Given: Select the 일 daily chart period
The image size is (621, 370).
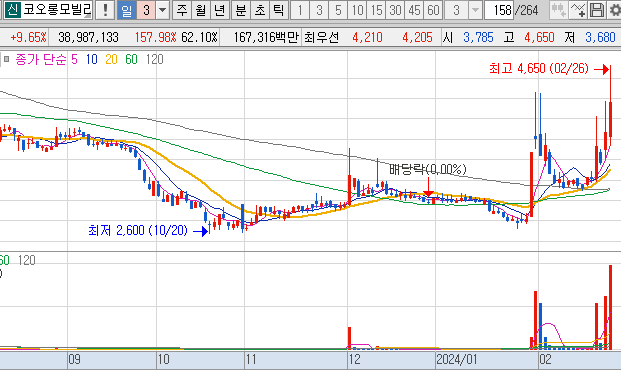Looking at the screenshot, I should tap(127, 10).
